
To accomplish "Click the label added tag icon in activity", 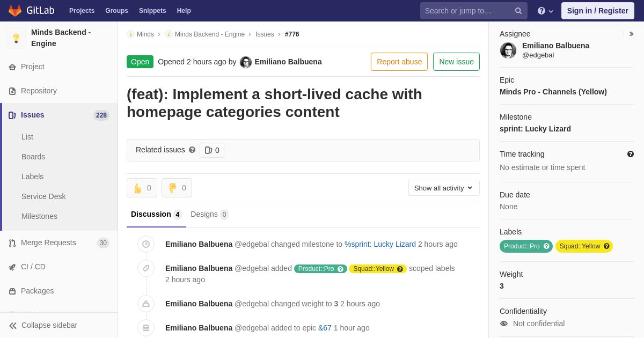I will [146, 268].
